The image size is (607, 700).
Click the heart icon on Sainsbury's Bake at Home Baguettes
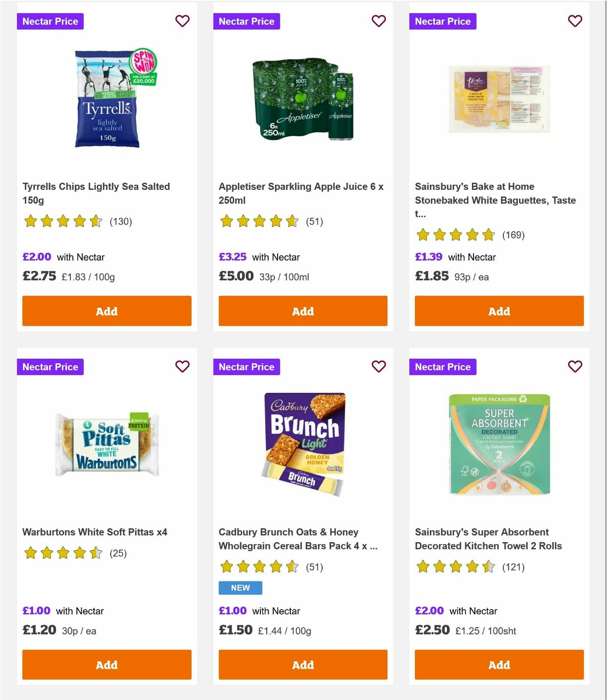click(575, 21)
